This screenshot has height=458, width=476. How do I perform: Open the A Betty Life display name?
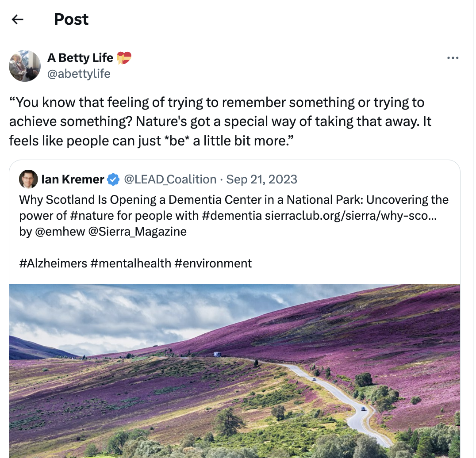pos(81,58)
